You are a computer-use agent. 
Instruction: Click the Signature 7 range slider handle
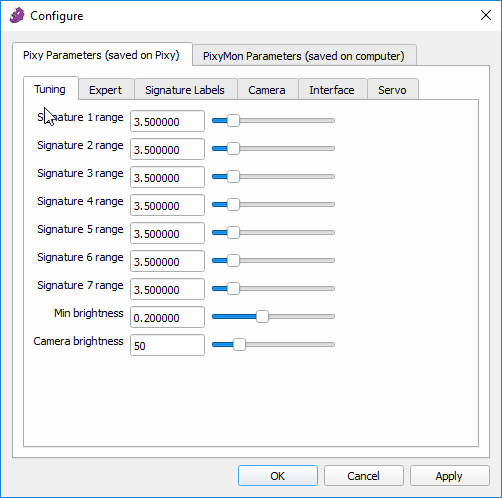click(x=233, y=289)
